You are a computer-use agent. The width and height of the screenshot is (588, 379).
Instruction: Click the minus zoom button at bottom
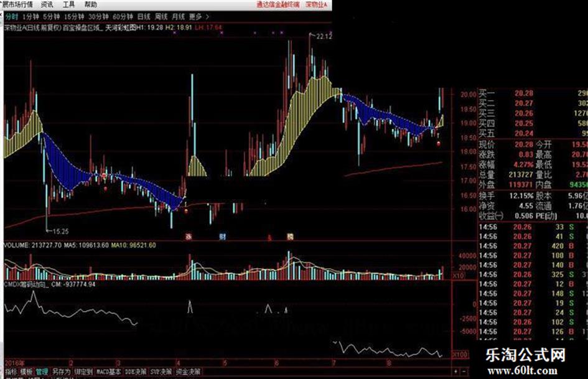click(464, 372)
